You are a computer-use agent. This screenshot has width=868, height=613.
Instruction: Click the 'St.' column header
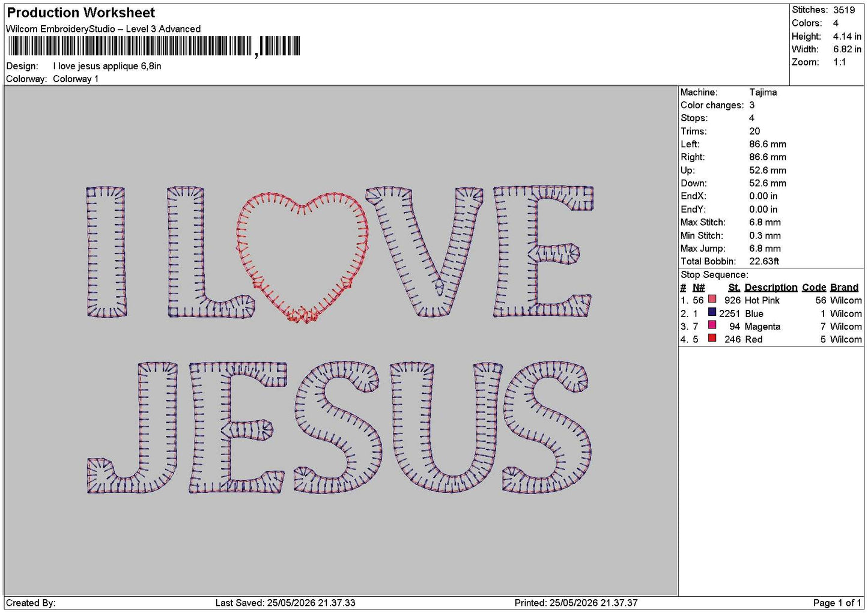[x=734, y=288]
